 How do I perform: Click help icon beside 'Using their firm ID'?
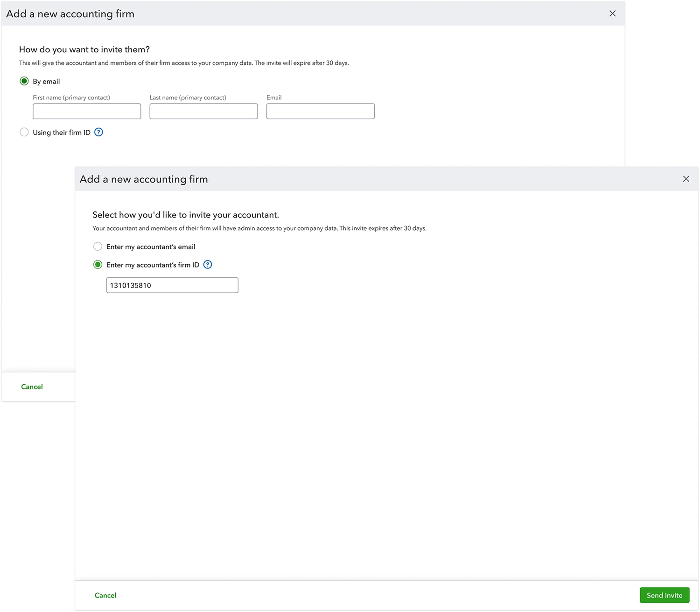point(98,132)
